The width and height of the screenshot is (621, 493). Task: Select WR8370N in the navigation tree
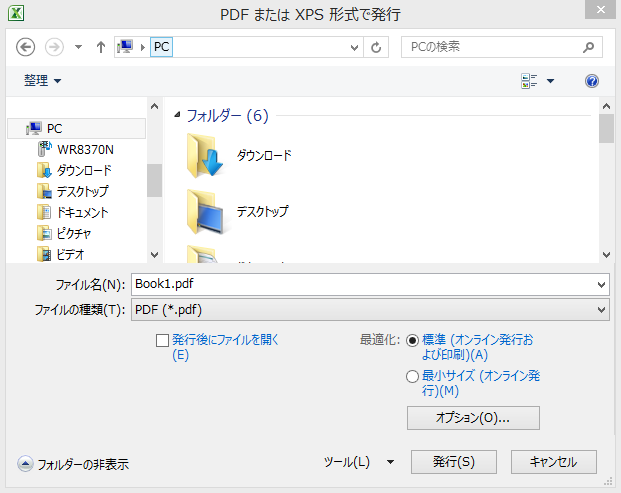[85, 150]
